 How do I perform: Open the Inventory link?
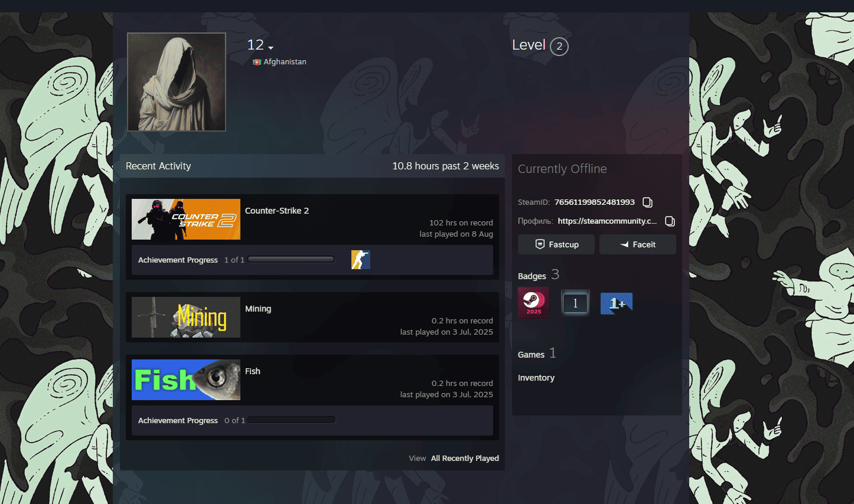click(536, 378)
